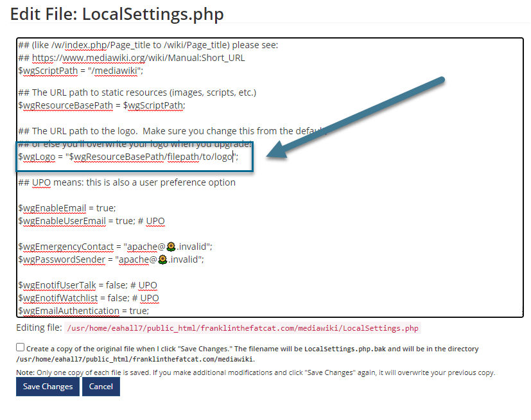Enable the create a copy checkbox
The width and height of the screenshot is (531, 420).
[21, 347]
